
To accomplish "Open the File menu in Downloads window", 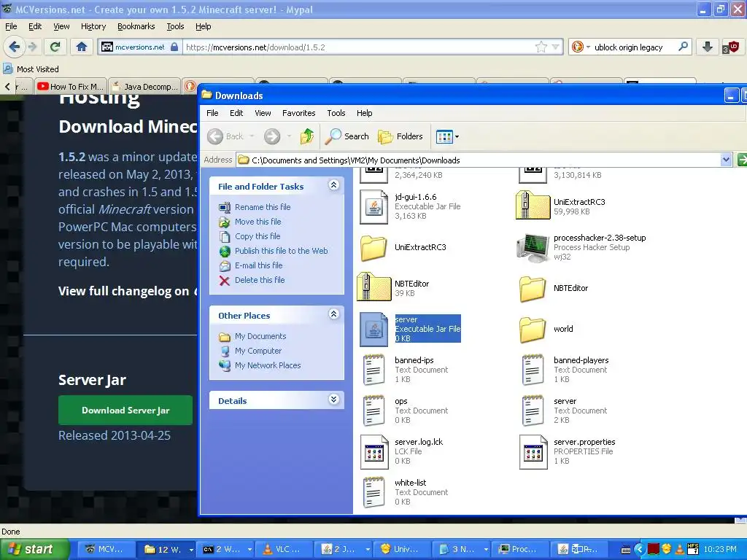I will (212, 113).
